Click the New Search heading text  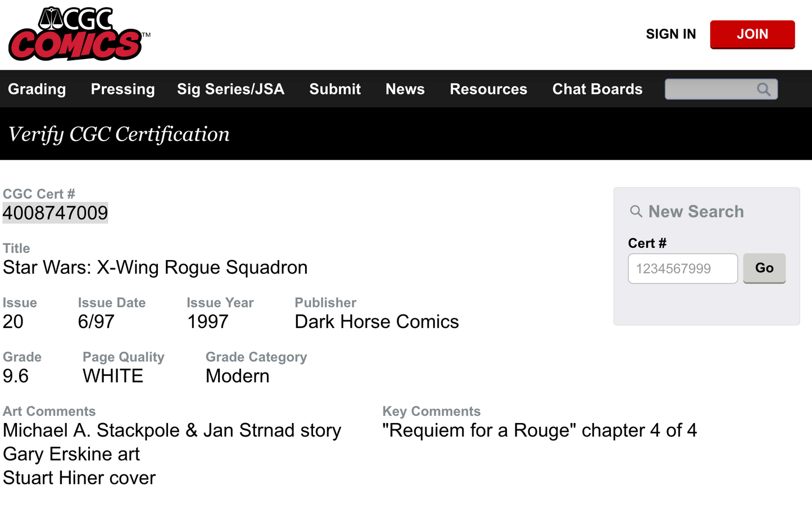click(696, 212)
